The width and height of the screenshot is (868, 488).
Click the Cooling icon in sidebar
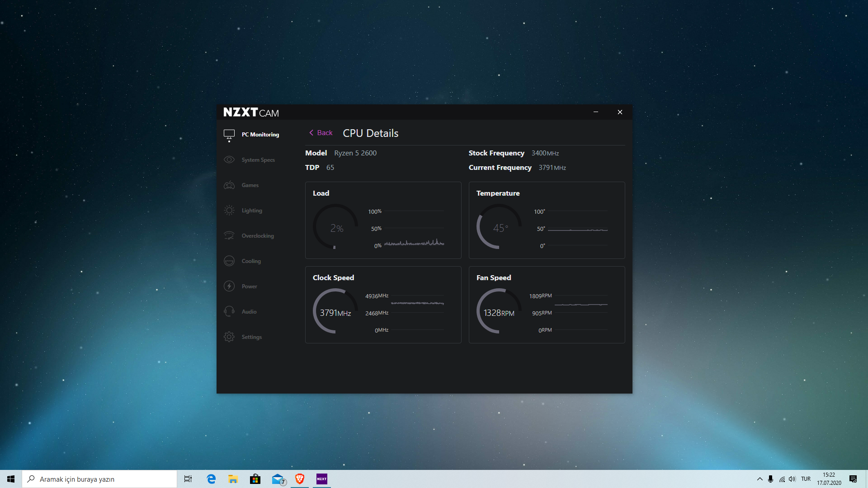point(229,261)
